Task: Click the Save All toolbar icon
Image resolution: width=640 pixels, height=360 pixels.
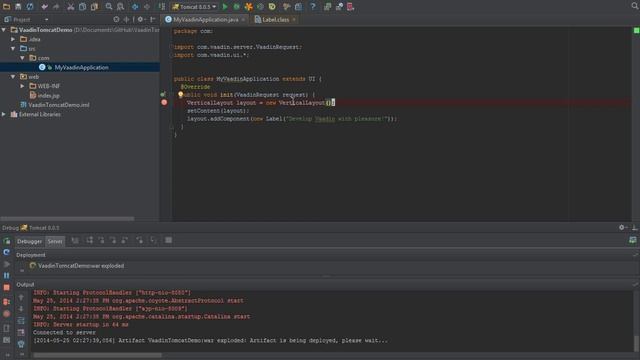Action: 18,7
